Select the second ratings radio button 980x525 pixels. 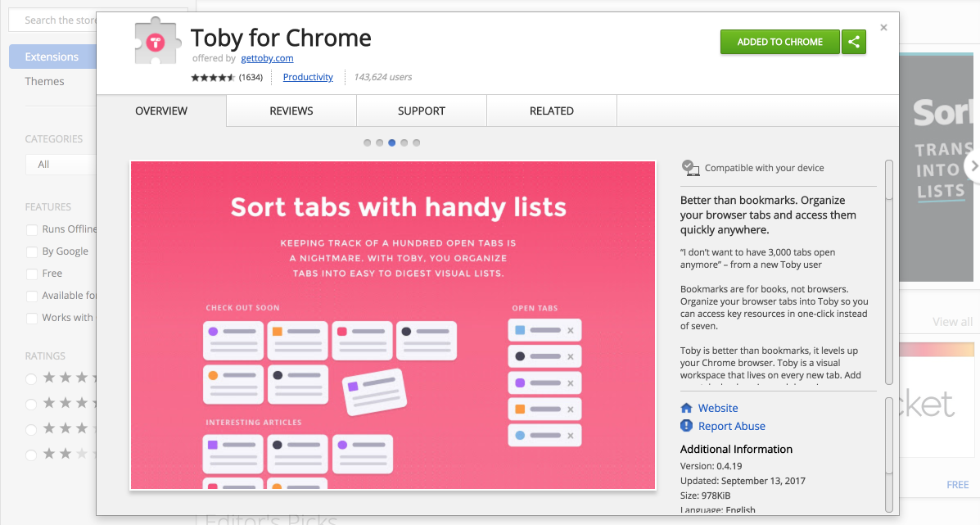pos(30,405)
